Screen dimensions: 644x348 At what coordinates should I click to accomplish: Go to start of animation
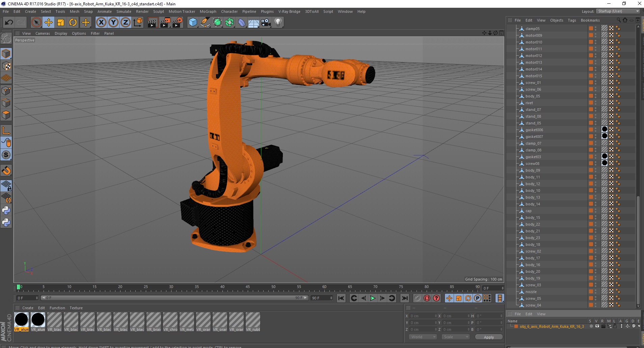[x=341, y=298]
